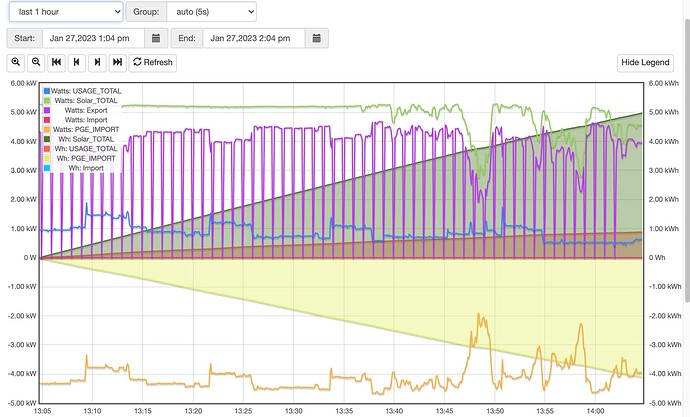The width and height of the screenshot is (690, 417).
Task: Click the purple Watts: Export legend swatch
Action: pyautogui.click(x=47, y=110)
